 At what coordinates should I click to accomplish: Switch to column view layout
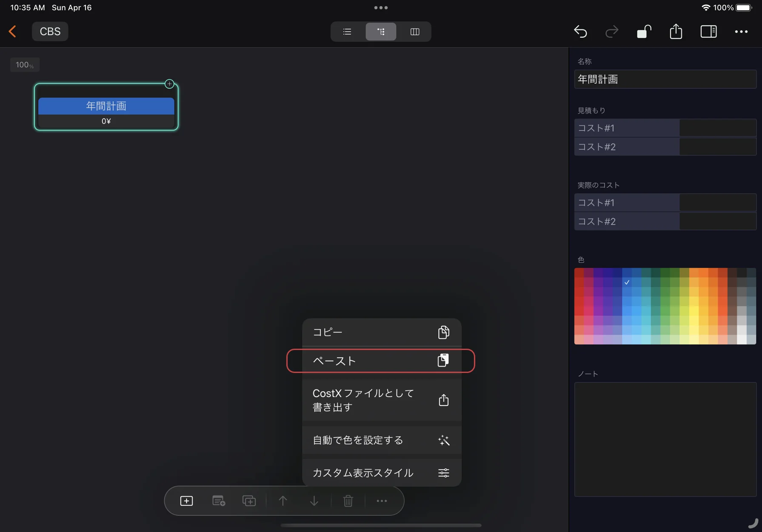tap(414, 31)
